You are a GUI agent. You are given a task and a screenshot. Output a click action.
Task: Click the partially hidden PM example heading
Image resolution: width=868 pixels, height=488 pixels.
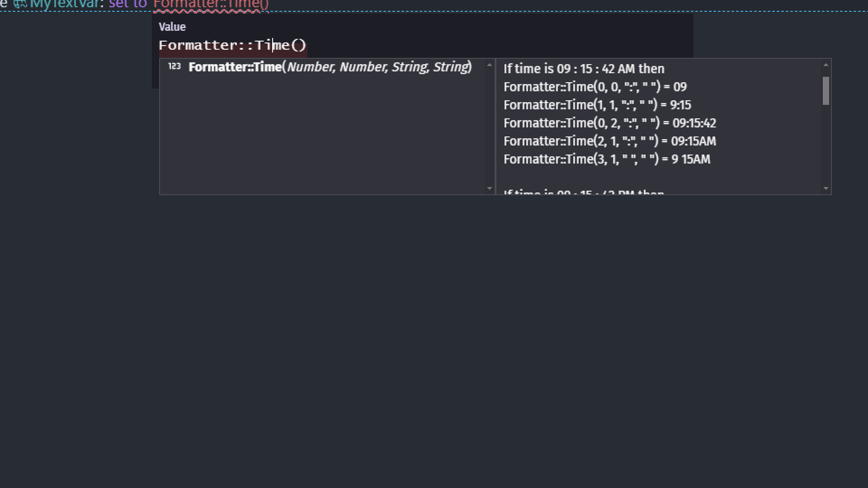tap(584, 192)
